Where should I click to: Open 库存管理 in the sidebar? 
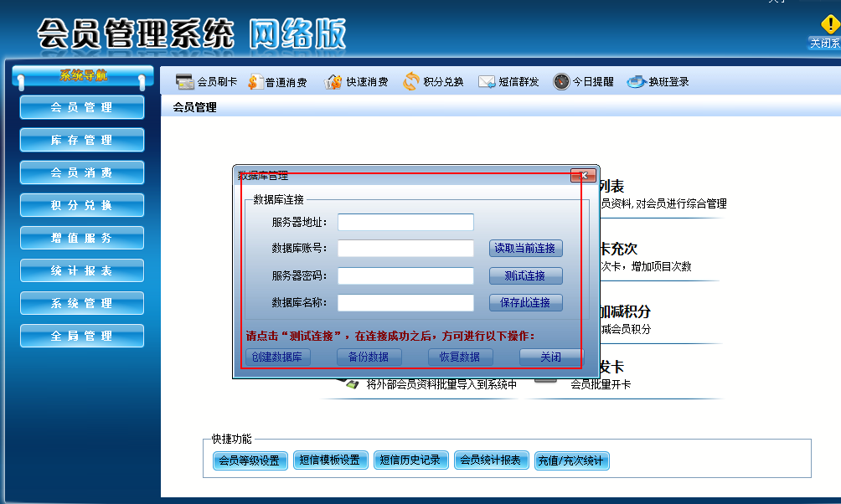tap(81, 140)
